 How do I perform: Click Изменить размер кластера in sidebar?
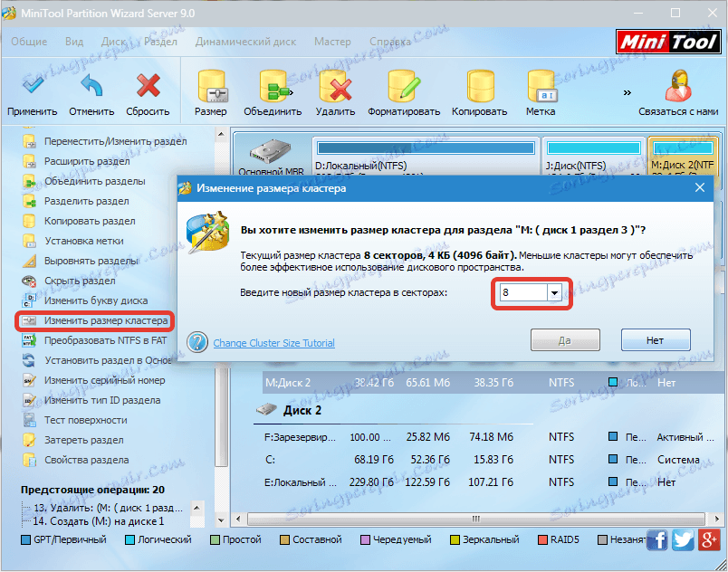click(x=95, y=321)
